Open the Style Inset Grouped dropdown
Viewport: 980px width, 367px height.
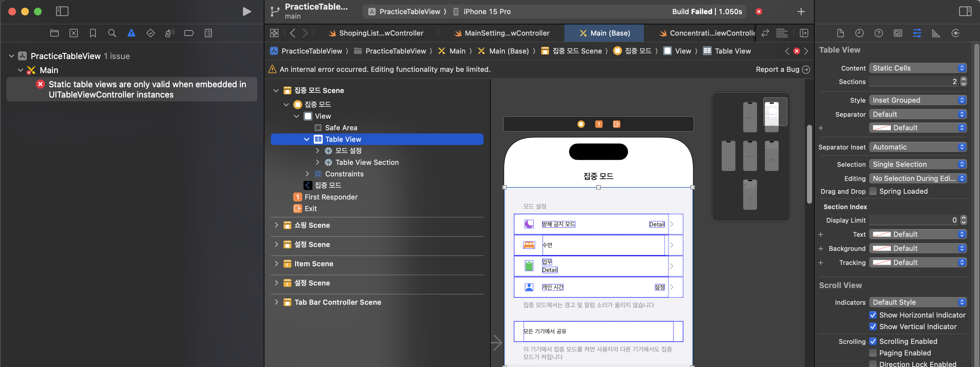[x=917, y=100]
